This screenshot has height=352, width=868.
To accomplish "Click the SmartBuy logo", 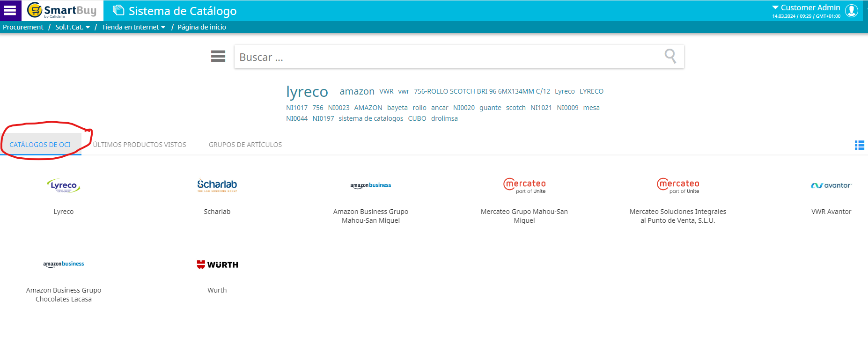I will point(62,10).
